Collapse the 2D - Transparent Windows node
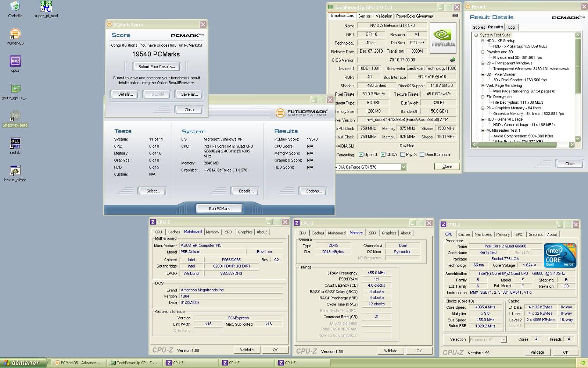 tap(483, 63)
